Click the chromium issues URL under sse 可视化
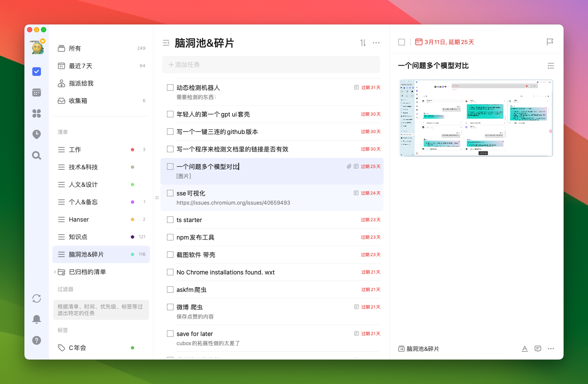The width and height of the screenshot is (588, 384). click(x=233, y=203)
